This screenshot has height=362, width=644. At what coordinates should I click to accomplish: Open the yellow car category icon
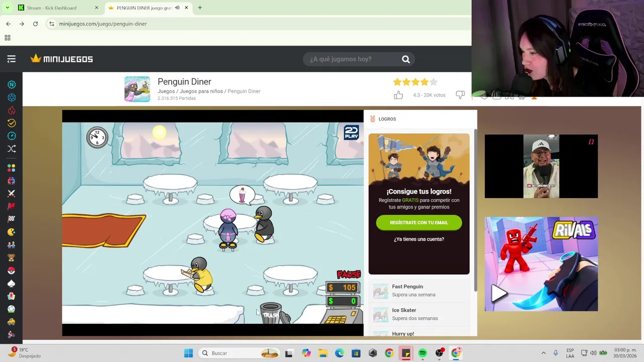(12, 322)
